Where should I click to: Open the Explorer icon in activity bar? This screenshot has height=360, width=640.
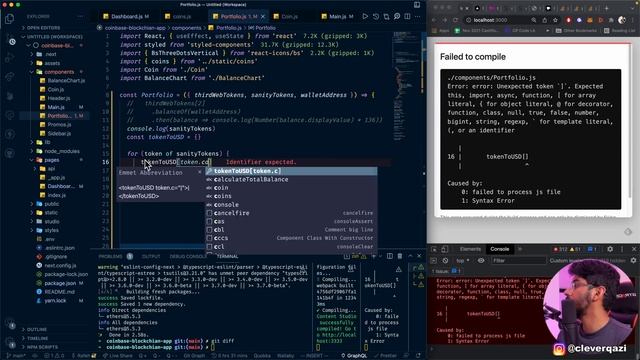(9, 18)
